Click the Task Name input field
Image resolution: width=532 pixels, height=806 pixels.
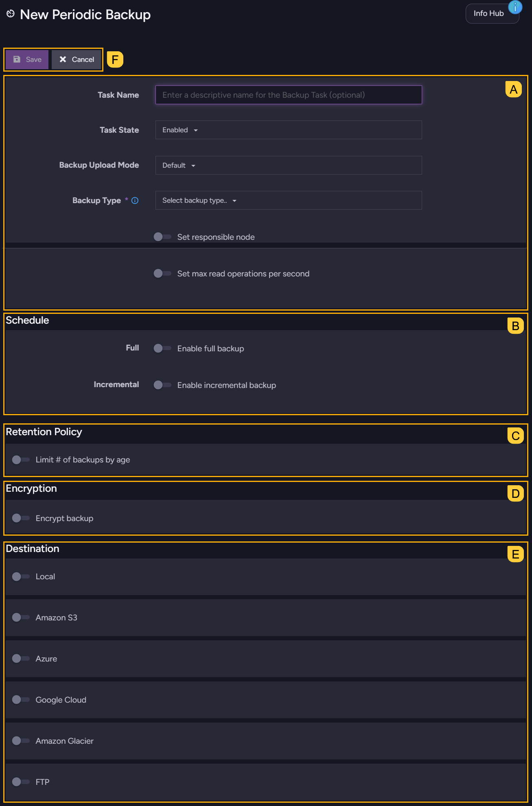[288, 95]
